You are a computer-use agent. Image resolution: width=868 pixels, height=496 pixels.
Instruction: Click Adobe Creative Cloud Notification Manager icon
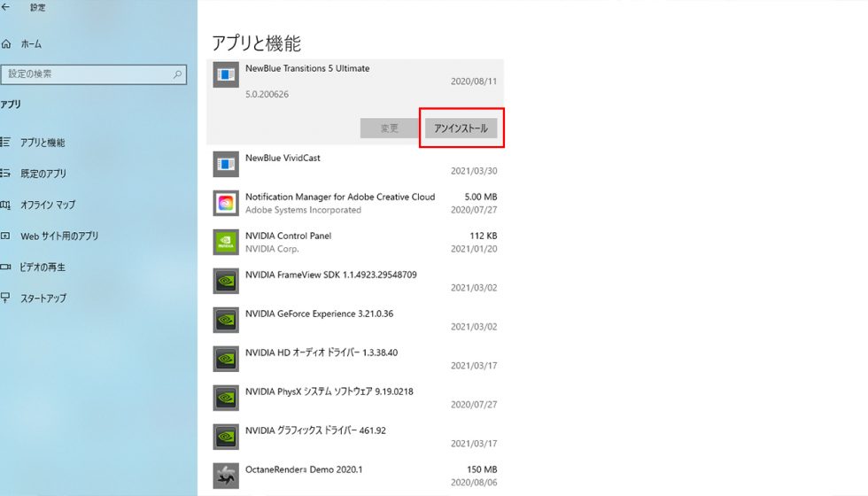pos(226,203)
